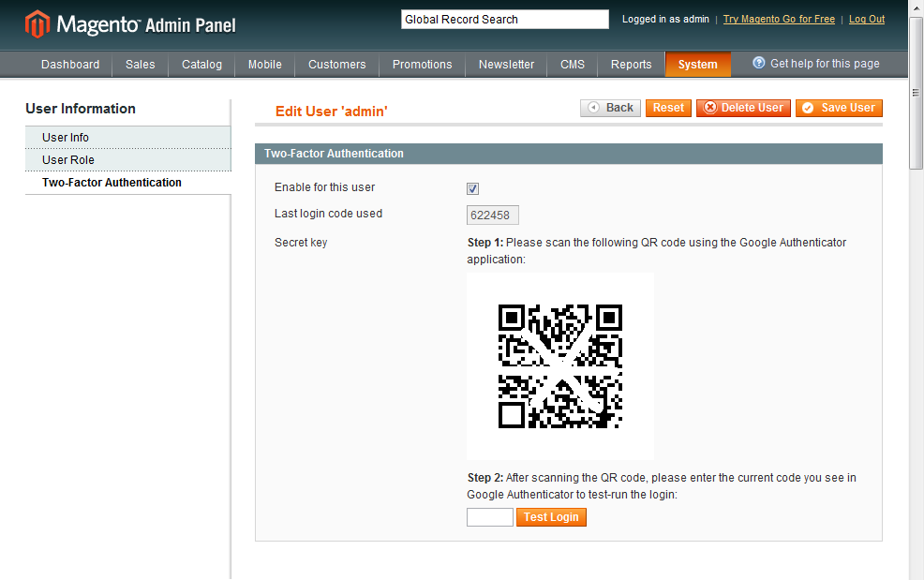
Task: Follow Try Magento Go for Free link
Action: point(779,19)
